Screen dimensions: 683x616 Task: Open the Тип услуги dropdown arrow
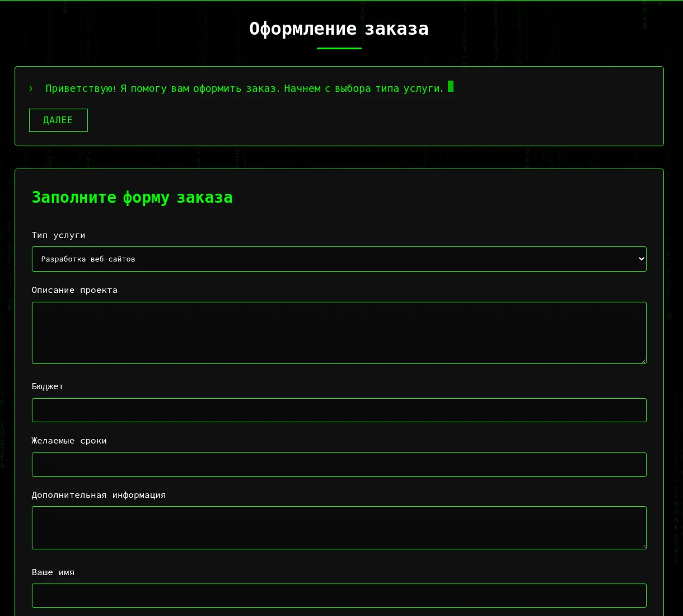(x=642, y=259)
